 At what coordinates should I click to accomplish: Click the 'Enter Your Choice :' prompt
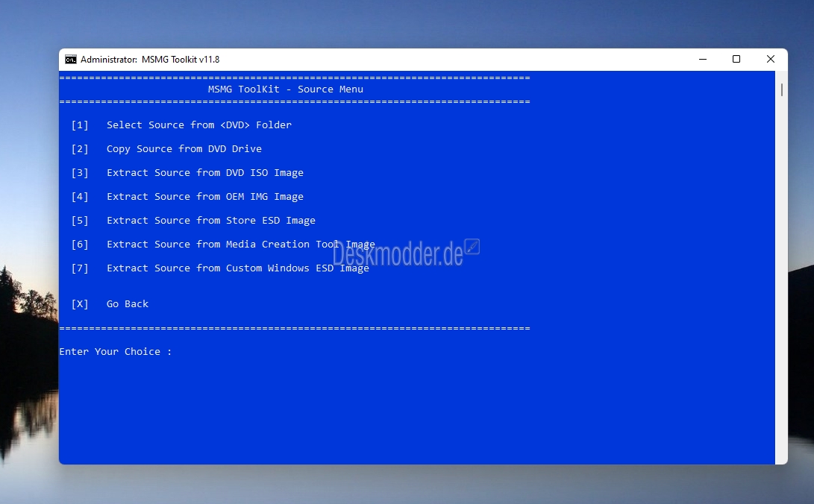pyautogui.click(x=115, y=352)
